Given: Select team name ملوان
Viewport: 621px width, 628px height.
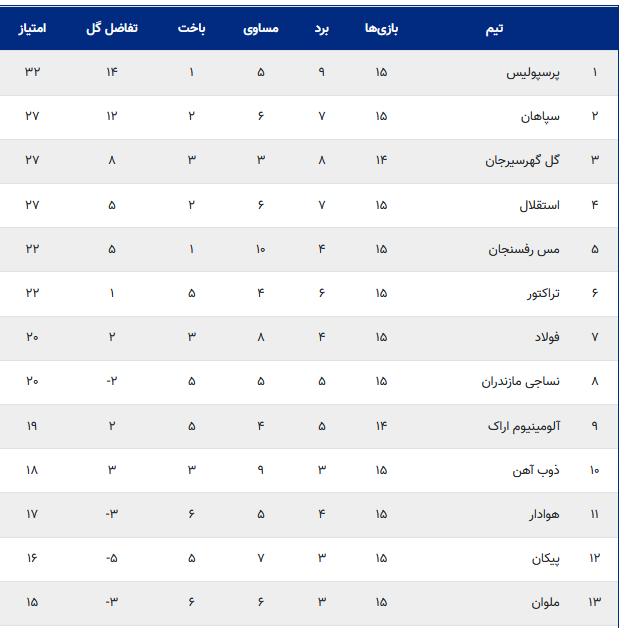Looking at the screenshot, I should 545,603.
